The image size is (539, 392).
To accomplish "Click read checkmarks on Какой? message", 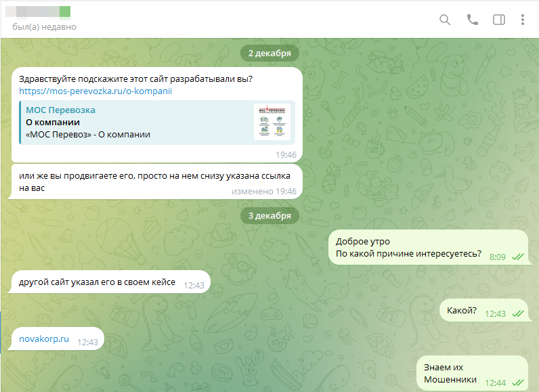I will [518, 314].
